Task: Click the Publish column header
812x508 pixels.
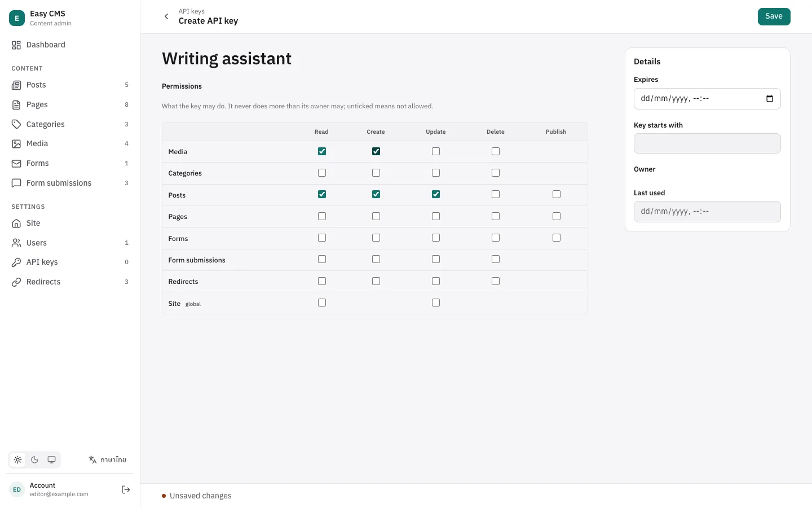Action: coord(556,132)
